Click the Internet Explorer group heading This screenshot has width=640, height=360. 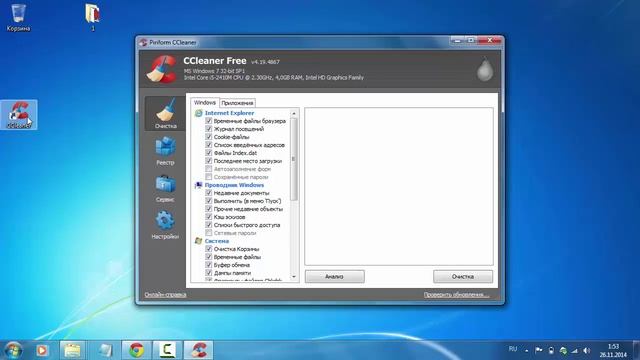tap(229, 113)
